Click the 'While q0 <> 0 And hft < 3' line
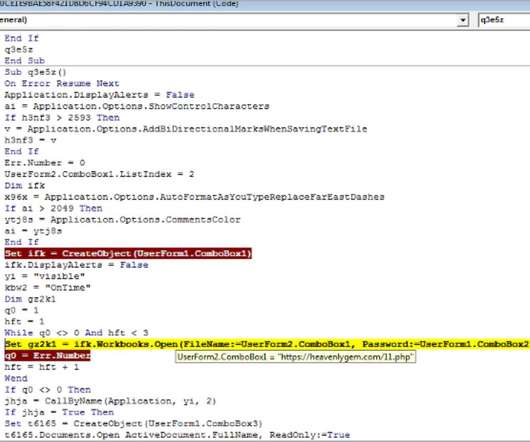The width and height of the screenshot is (530, 442). pos(76,333)
